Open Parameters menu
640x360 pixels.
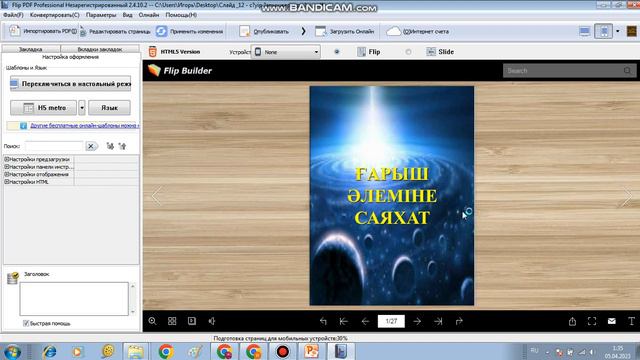101,15
